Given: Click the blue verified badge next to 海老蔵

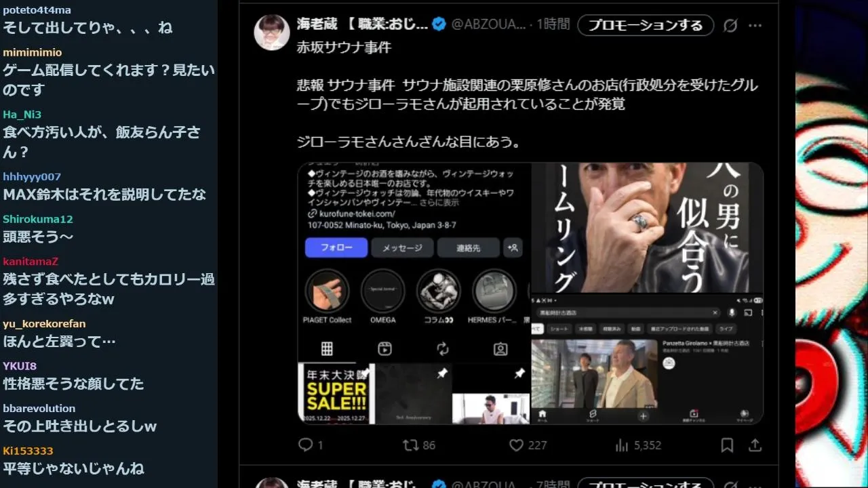Looking at the screenshot, I should 439,24.
